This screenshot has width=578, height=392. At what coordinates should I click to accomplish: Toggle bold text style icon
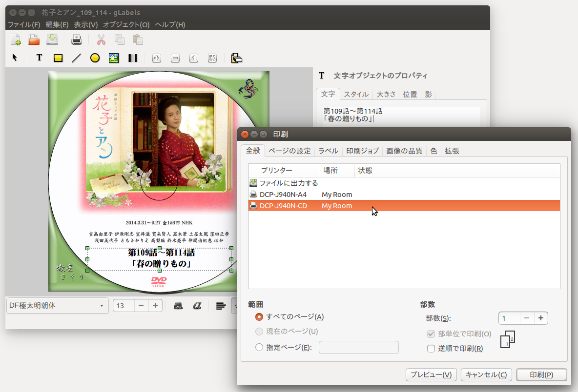[178, 306]
